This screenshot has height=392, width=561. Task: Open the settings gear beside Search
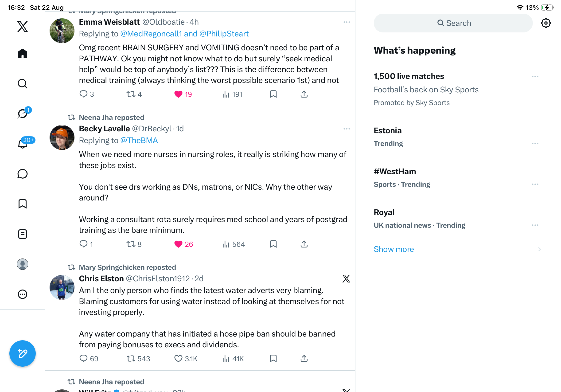point(545,23)
